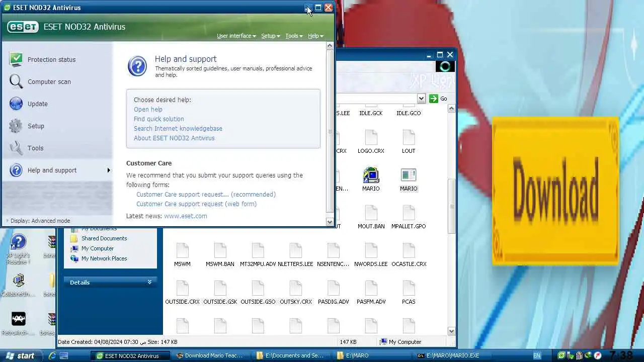This screenshot has height=362, width=644.
Task: Select the LOUT file icon
Action: coord(409,137)
